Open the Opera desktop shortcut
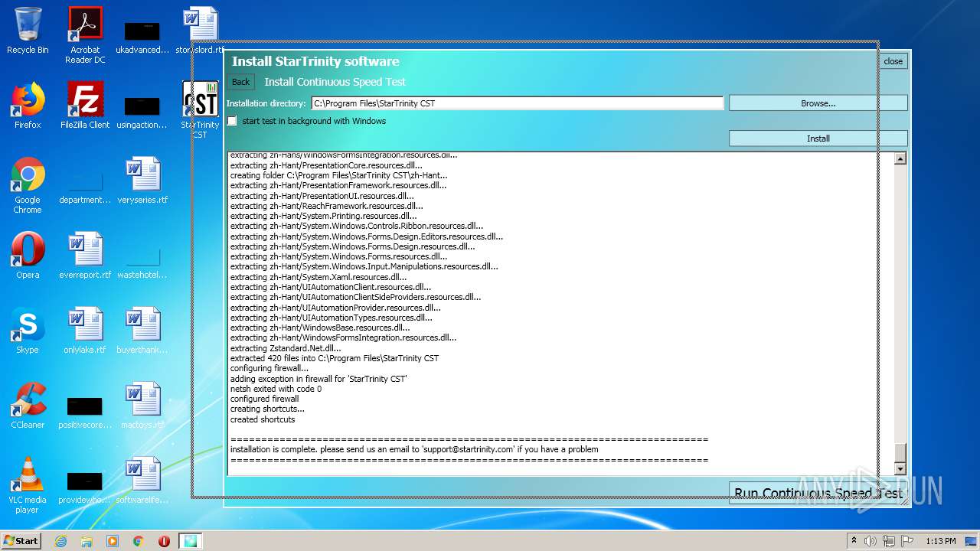980x551 pixels. click(28, 256)
